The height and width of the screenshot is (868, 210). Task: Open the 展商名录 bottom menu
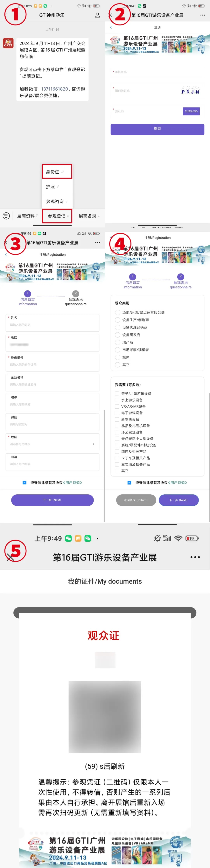click(89, 216)
